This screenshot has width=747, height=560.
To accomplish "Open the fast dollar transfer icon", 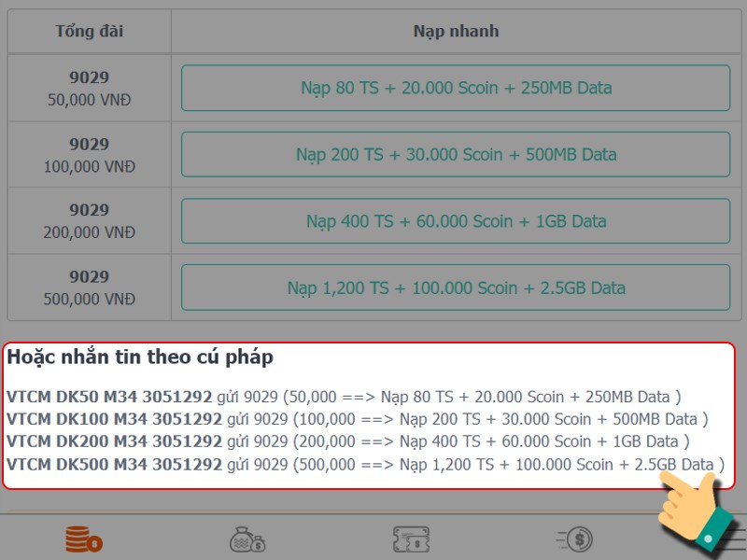I will click(574, 539).
